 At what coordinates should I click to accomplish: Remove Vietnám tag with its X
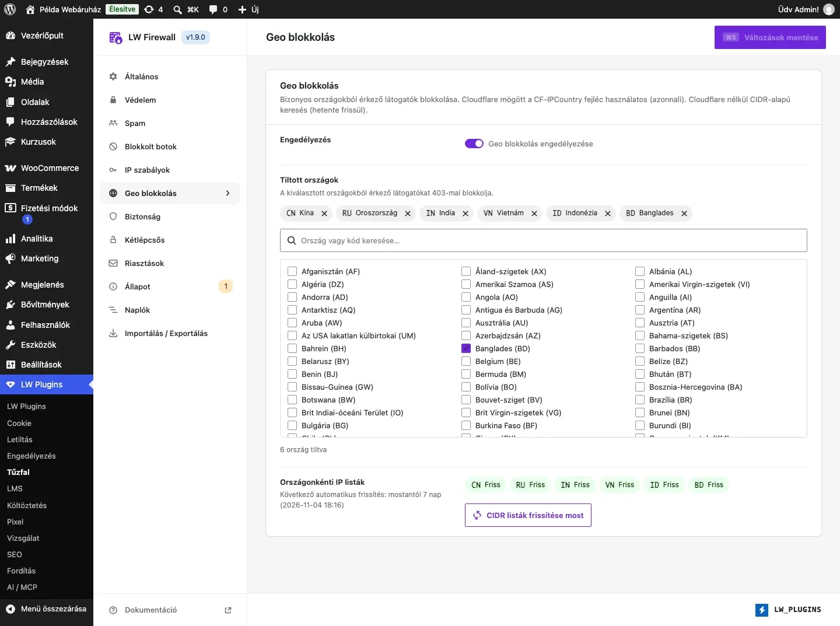tap(534, 214)
